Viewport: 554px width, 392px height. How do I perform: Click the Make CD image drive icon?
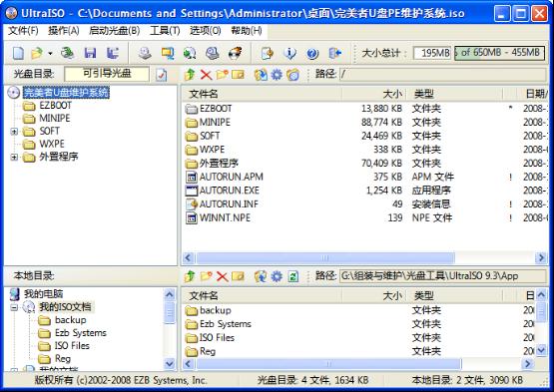[x=145, y=53]
